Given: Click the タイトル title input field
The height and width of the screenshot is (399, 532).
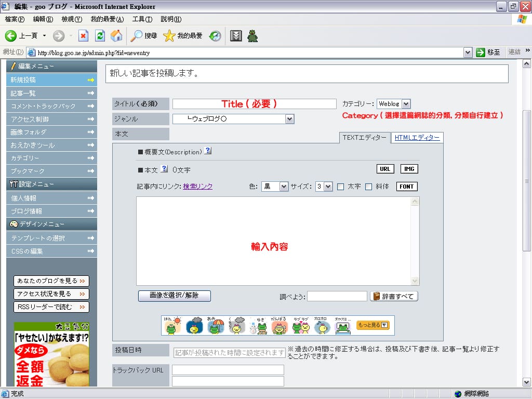Looking at the screenshot, I should tap(254, 104).
